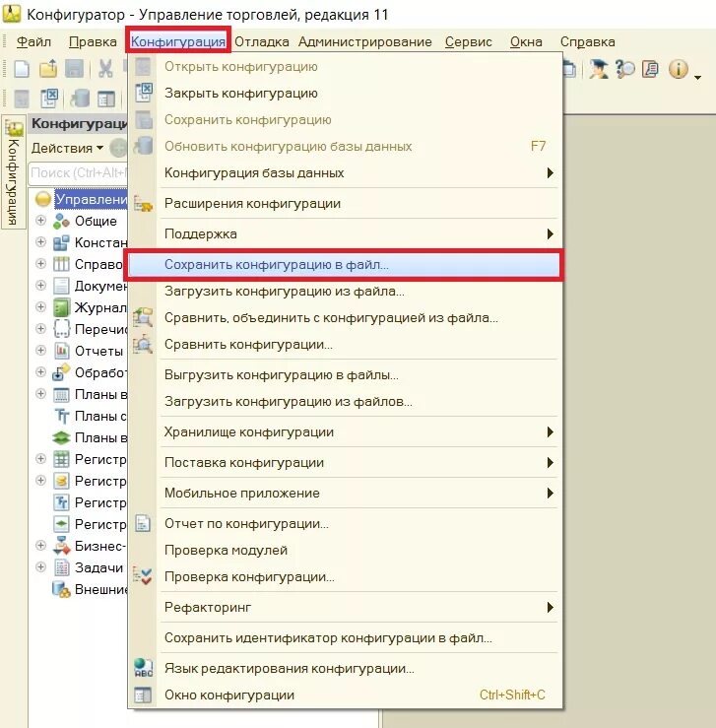Select Сохранить конфигурацию в файл
This screenshot has height=728, width=716.
coord(345,265)
